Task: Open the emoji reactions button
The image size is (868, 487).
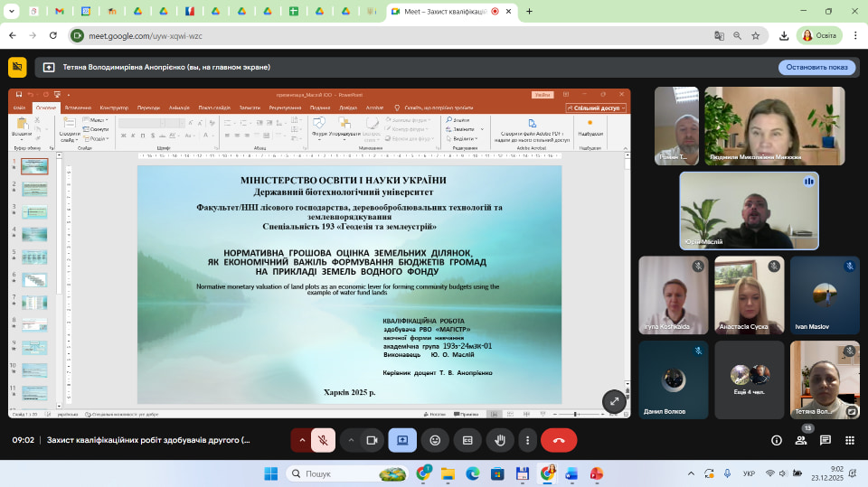Action: click(435, 440)
